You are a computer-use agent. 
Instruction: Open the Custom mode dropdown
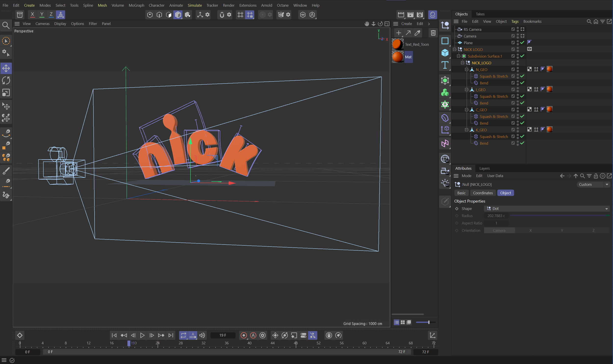(x=593, y=184)
